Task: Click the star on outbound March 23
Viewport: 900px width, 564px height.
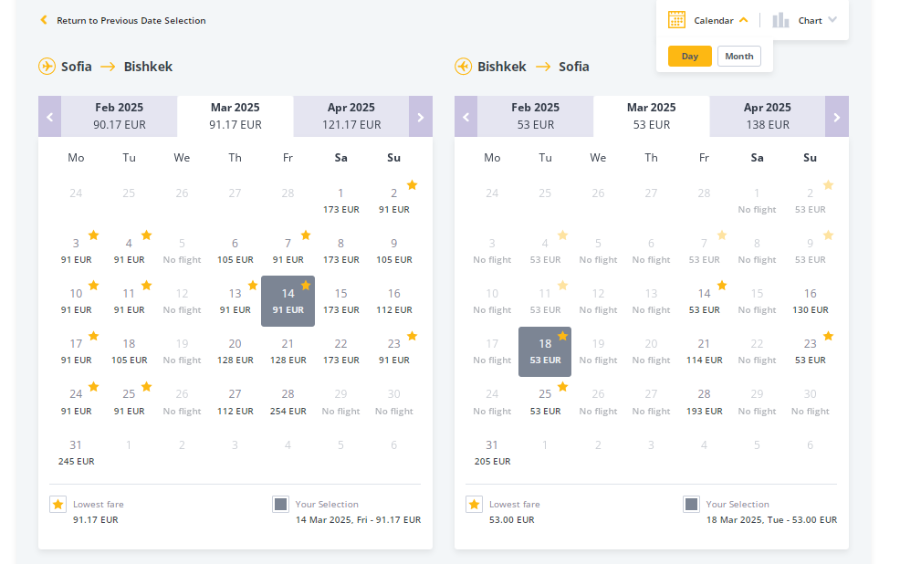Action: [412, 336]
